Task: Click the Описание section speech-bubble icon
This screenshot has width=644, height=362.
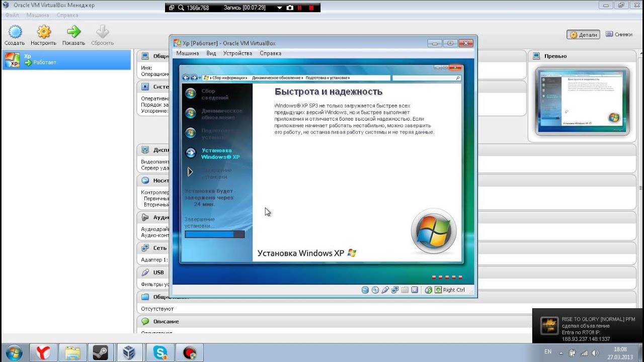Action: click(145, 321)
